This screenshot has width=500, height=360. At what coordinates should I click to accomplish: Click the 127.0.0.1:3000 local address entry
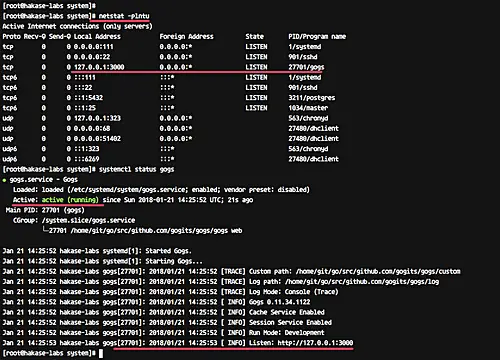tap(99, 67)
